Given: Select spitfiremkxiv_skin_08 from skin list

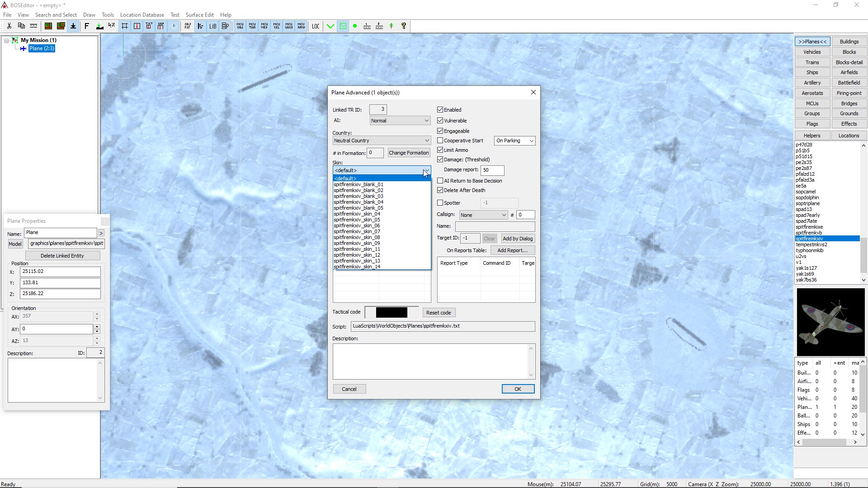Looking at the screenshot, I should point(357,237).
